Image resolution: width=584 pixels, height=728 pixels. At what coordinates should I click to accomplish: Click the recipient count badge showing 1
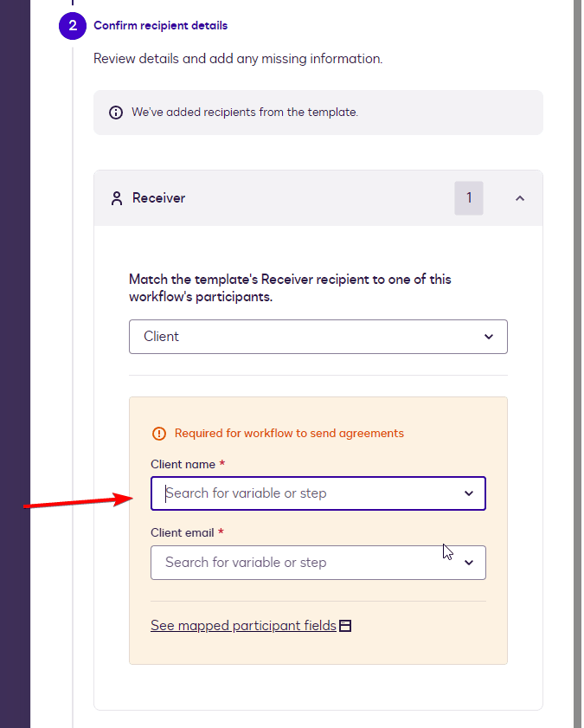(x=469, y=198)
